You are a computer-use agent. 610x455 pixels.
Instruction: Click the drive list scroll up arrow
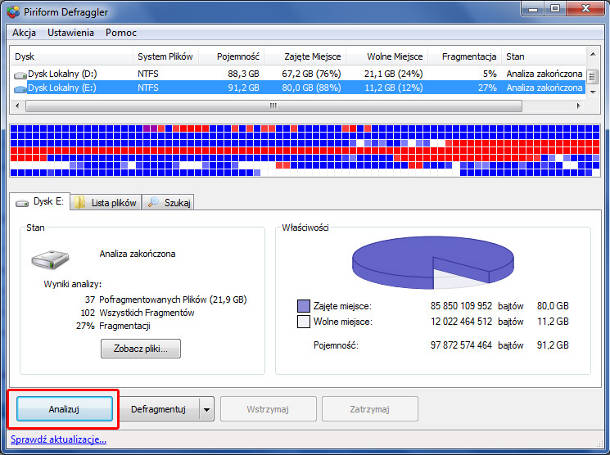[592, 54]
